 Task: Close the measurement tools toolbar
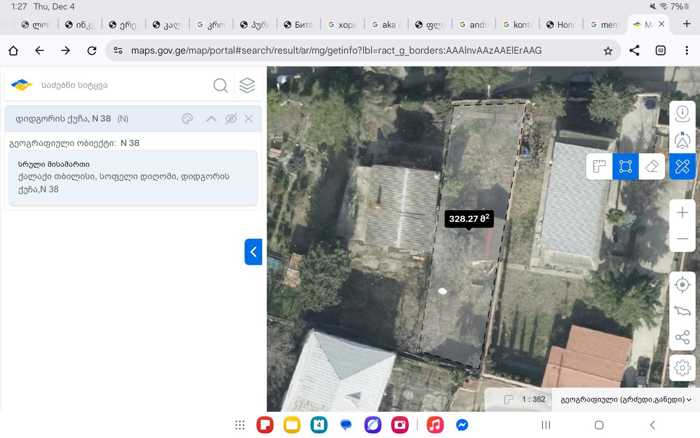coord(683,167)
